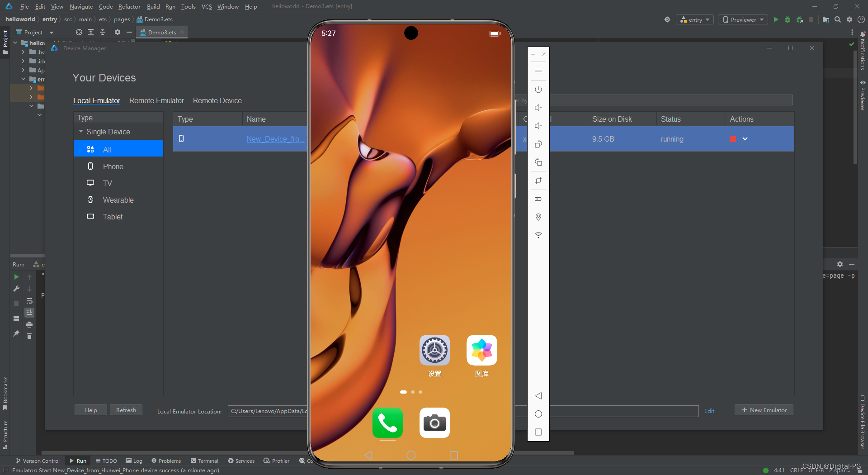Open the emulator location (GPS) settings
The image size is (868, 475).
(x=538, y=217)
